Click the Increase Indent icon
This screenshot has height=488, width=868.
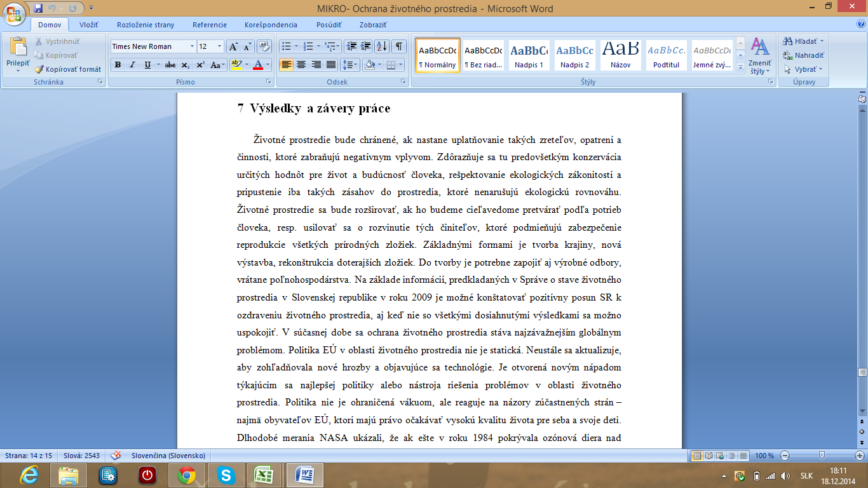(x=365, y=46)
